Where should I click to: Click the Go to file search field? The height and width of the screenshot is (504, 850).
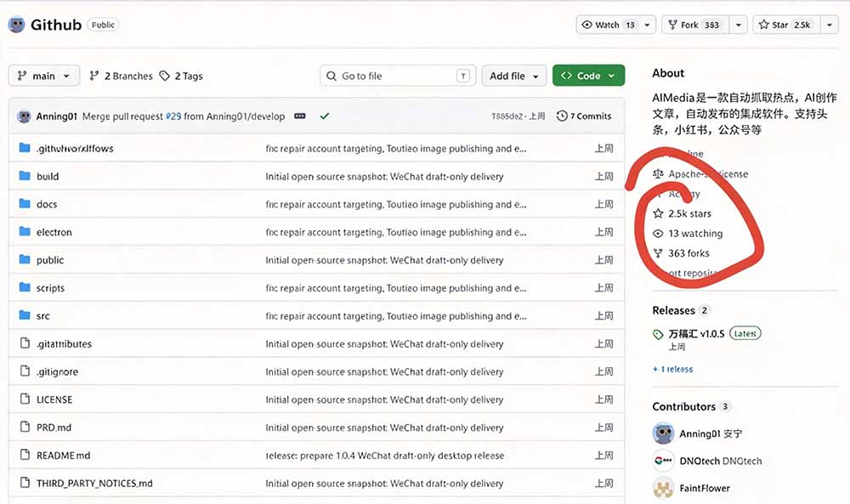pyautogui.click(x=398, y=76)
